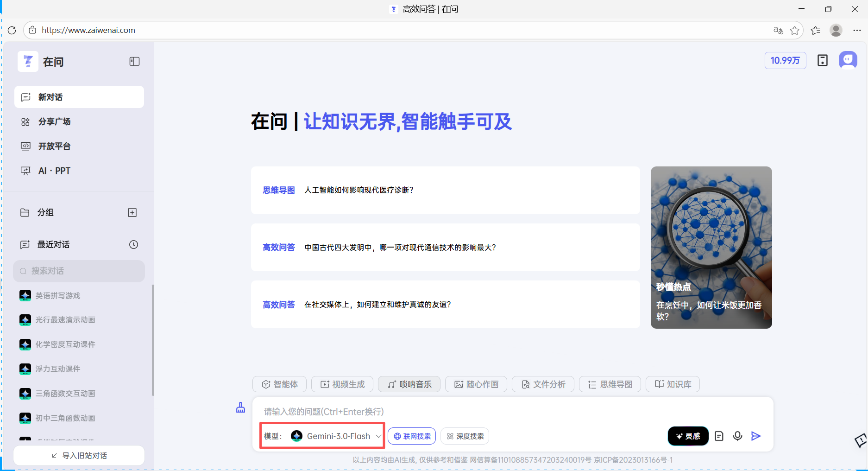Switch to 分享广场 in the sidebar

(54, 121)
